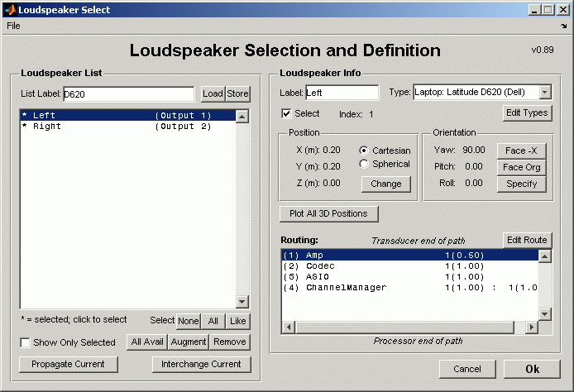Click the Face -X orientation button
574x392 pixels.
pyautogui.click(x=521, y=151)
